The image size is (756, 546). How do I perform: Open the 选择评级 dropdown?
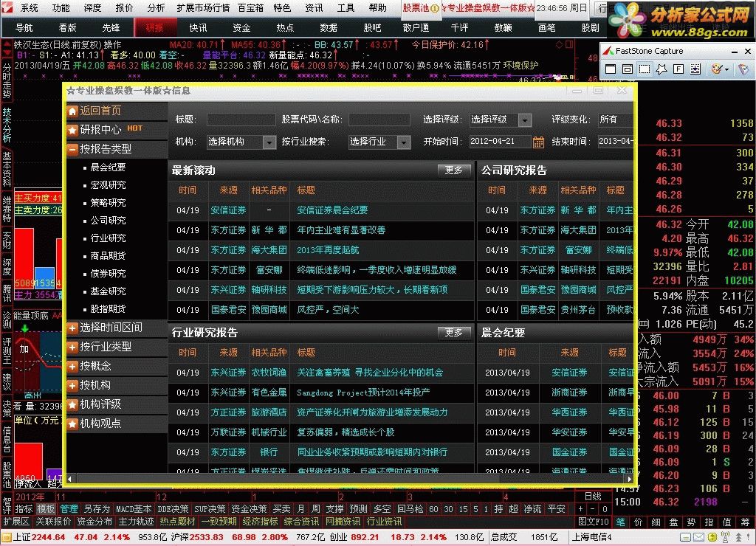click(525, 120)
